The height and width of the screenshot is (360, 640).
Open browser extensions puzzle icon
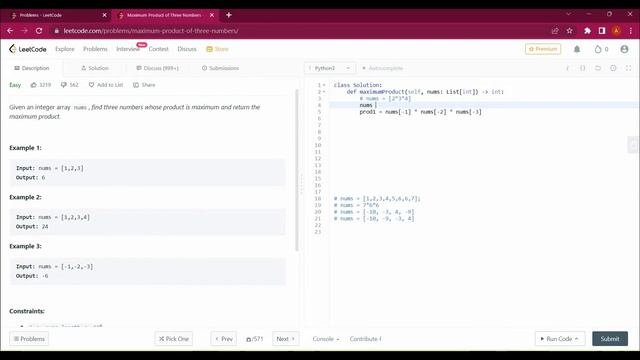click(587, 31)
